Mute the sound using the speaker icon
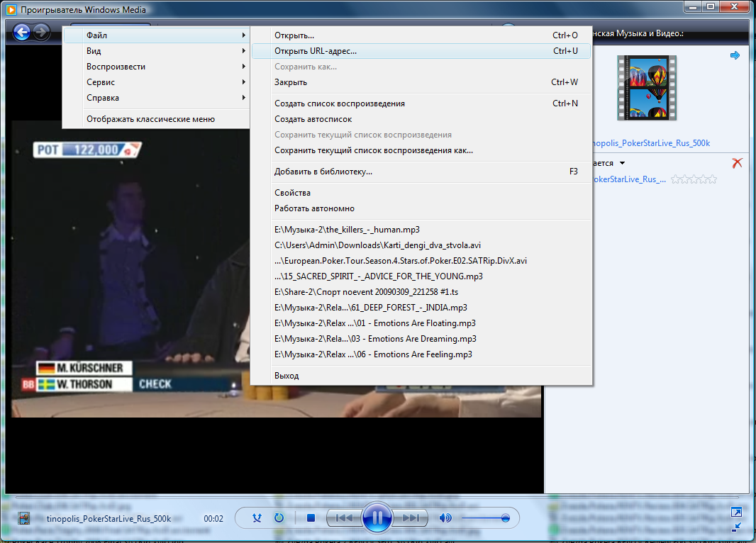Screen dimensions: 756x543 pyautogui.click(x=445, y=518)
